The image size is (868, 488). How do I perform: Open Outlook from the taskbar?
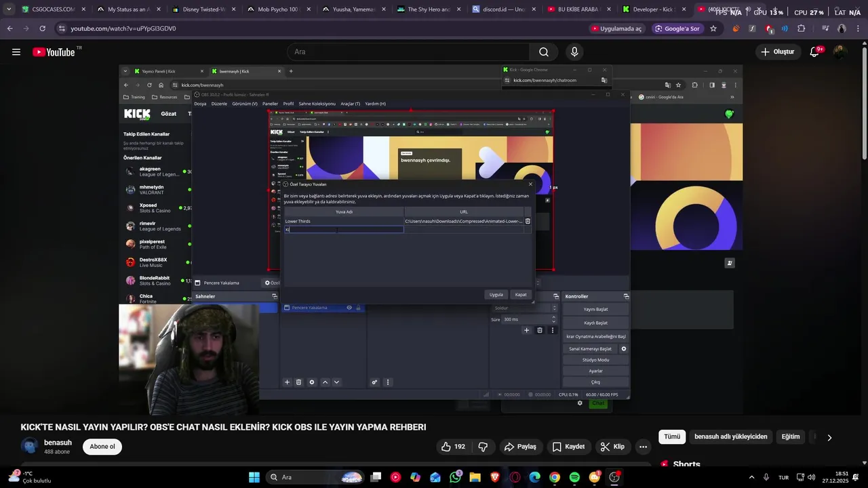point(435,477)
